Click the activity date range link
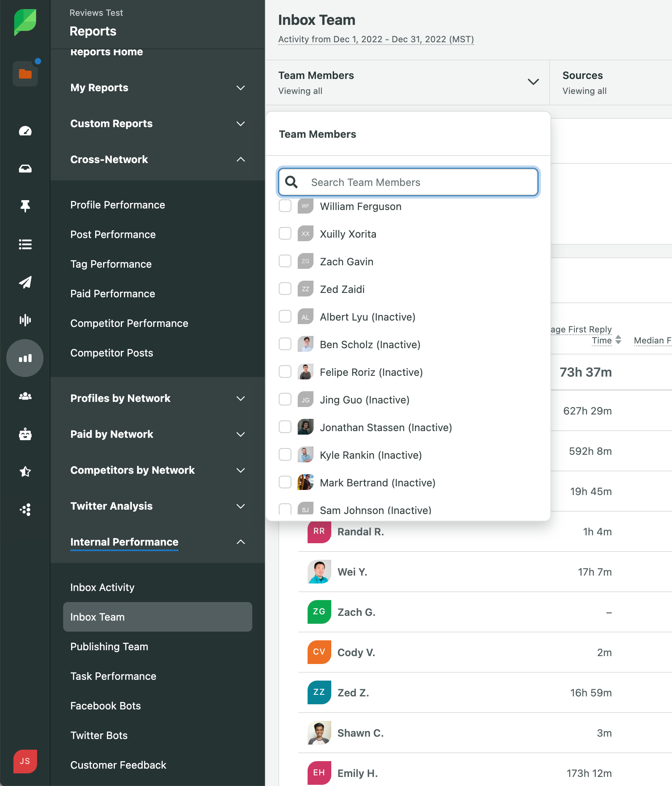Screen dimensions: 672x786 (376, 39)
